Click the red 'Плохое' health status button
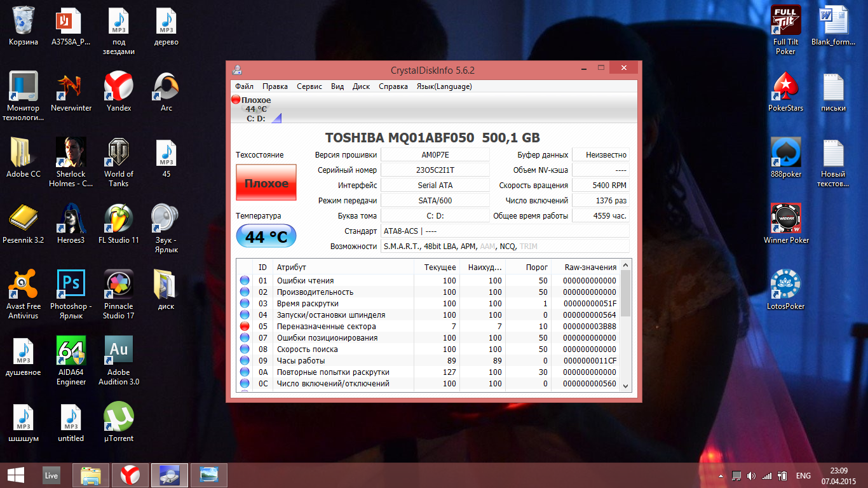The image size is (868, 488). click(x=266, y=184)
